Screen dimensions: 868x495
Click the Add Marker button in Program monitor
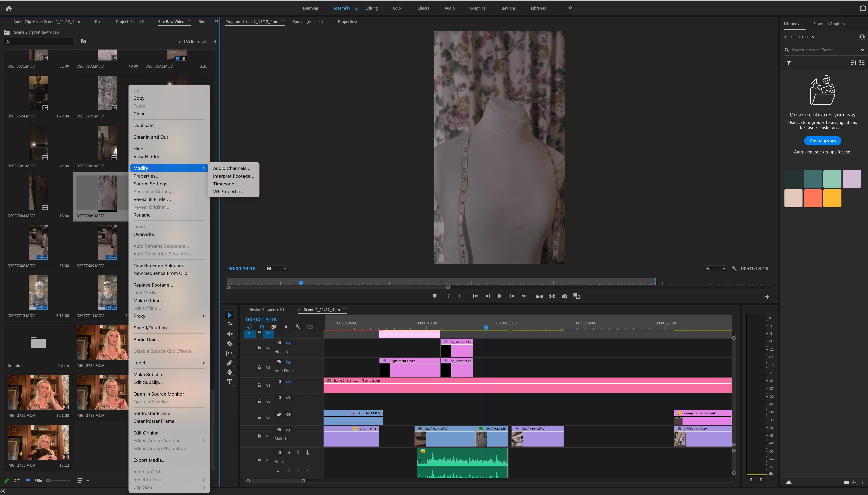point(435,296)
